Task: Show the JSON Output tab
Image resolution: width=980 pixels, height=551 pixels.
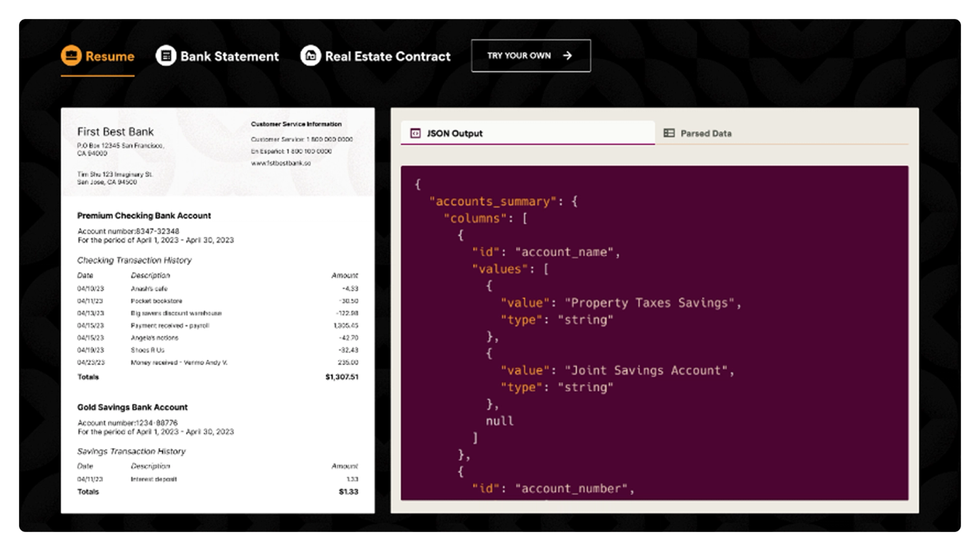Action: 528,133
